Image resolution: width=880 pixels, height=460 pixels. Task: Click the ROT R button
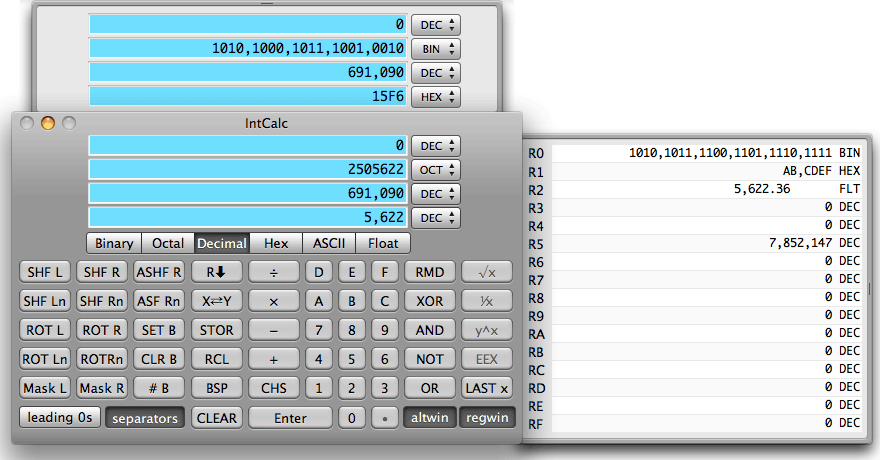[102, 330]
